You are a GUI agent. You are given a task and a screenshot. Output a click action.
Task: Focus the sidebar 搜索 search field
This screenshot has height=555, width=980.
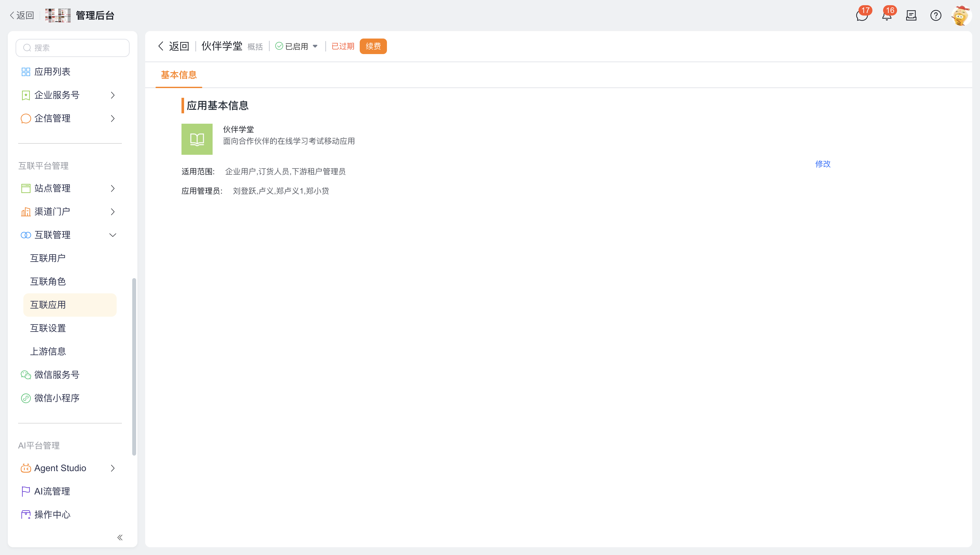tap(73, 48)
